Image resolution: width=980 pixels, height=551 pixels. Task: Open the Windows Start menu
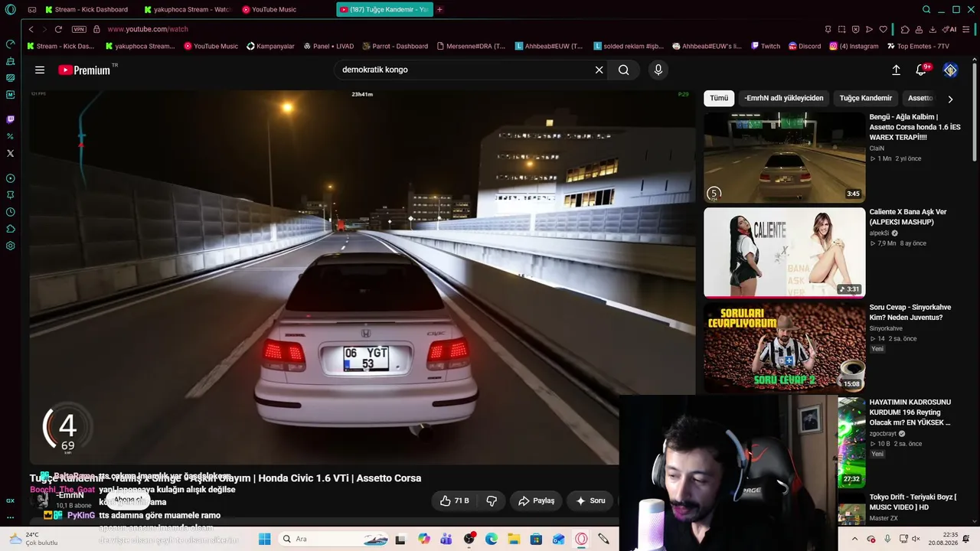(x=264, y=539)
